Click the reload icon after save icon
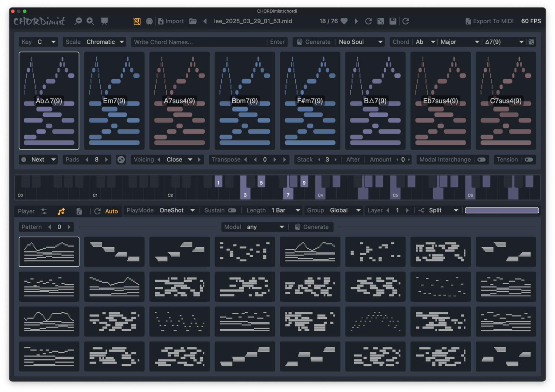555x392 pixels. click(x=406, y=21)
